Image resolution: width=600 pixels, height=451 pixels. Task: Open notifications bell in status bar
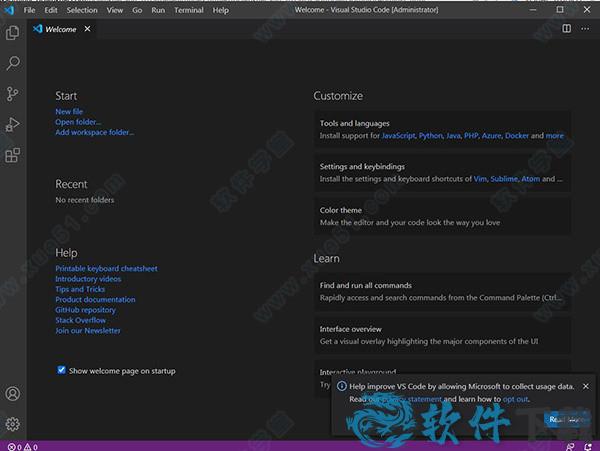[588, 447]
